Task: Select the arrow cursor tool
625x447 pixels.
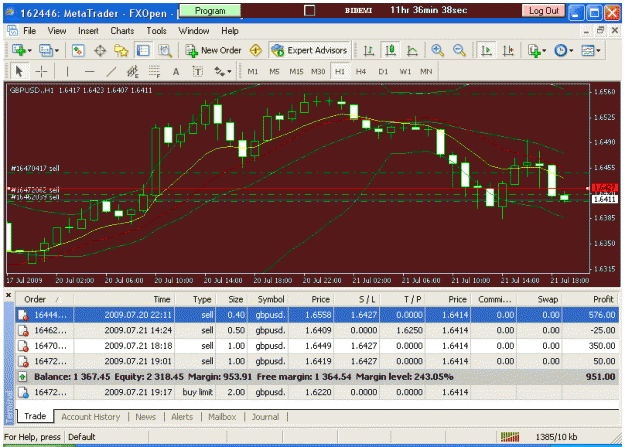Action: pyautogui.click(x=19, y=71)
